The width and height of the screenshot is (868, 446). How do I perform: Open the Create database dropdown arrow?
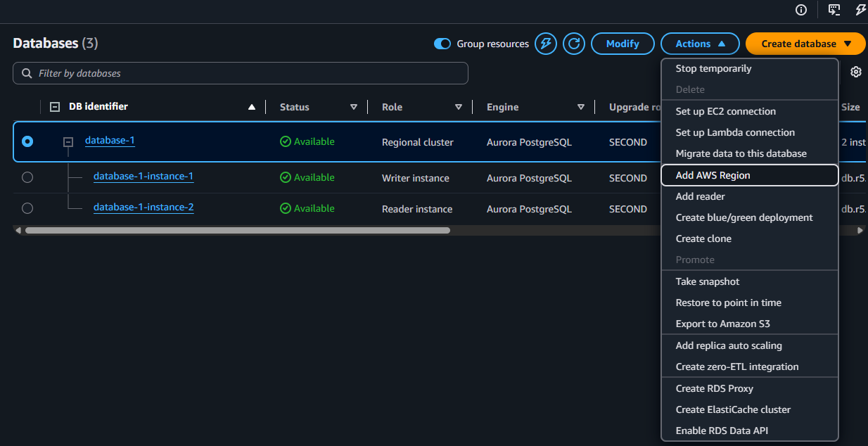[x=848, y=44]
